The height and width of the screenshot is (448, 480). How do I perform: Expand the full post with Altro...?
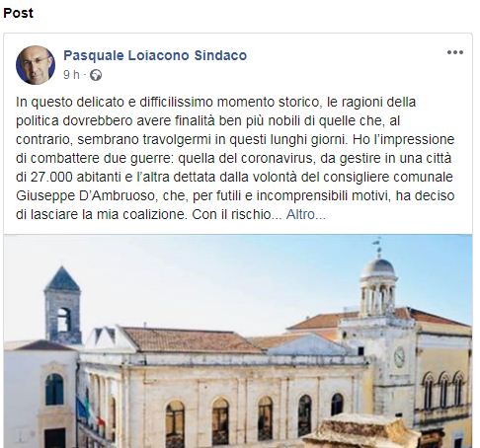pos(306,214)
